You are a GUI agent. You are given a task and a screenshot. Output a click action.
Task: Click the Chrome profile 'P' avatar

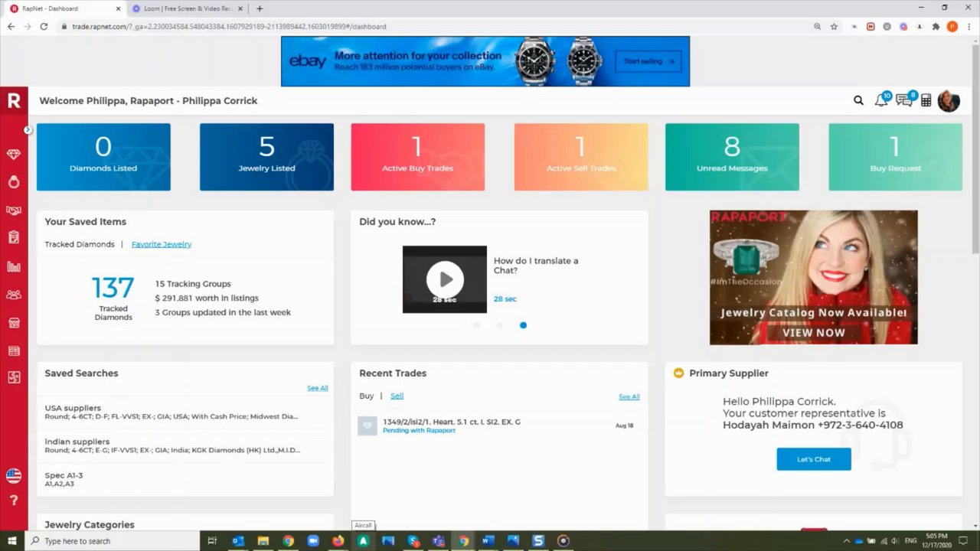click(x=952, y=26)
